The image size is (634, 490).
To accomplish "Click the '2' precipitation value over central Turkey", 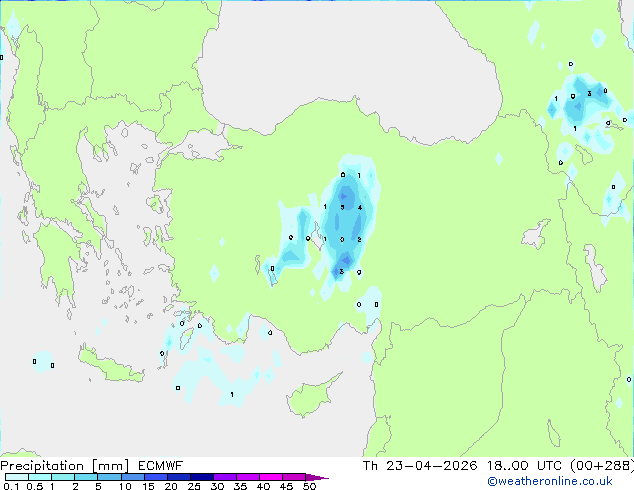I will (359, 239).
